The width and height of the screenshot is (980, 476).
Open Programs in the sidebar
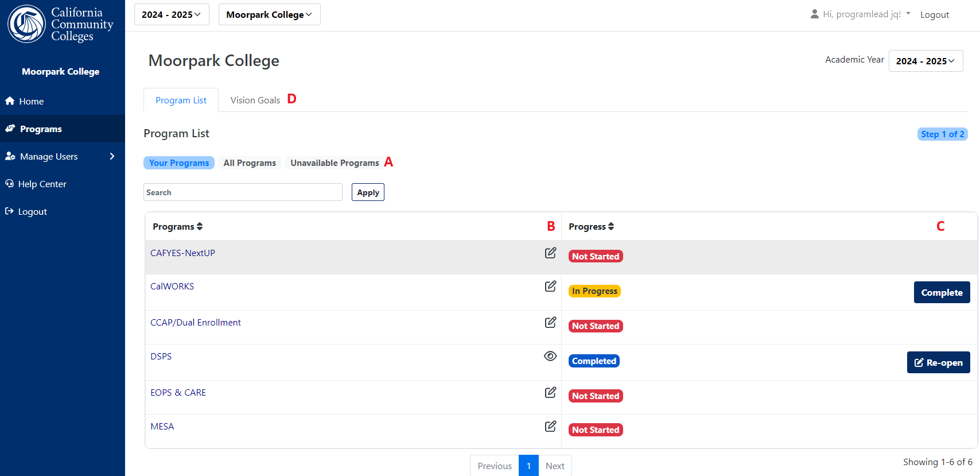coord(63,129)
